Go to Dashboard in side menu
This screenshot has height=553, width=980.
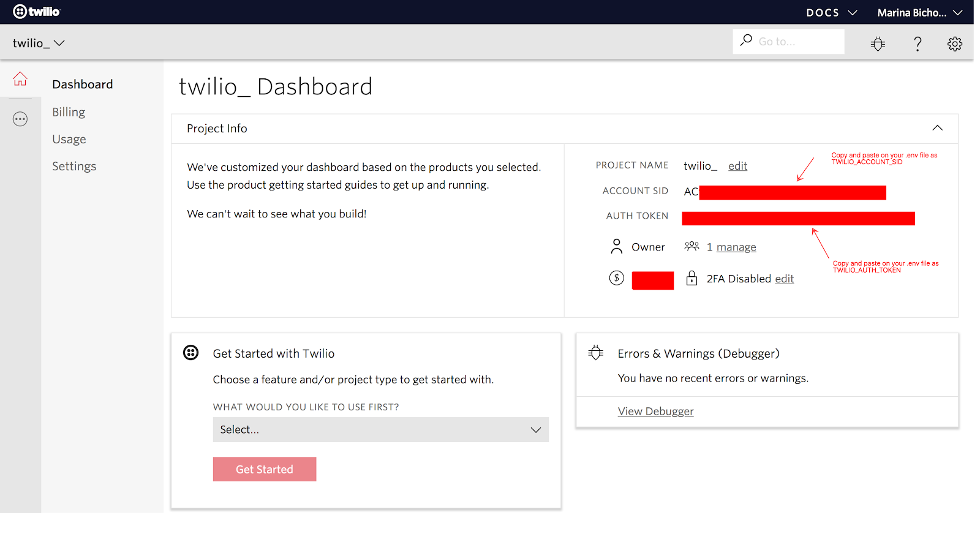click(82, 85)
